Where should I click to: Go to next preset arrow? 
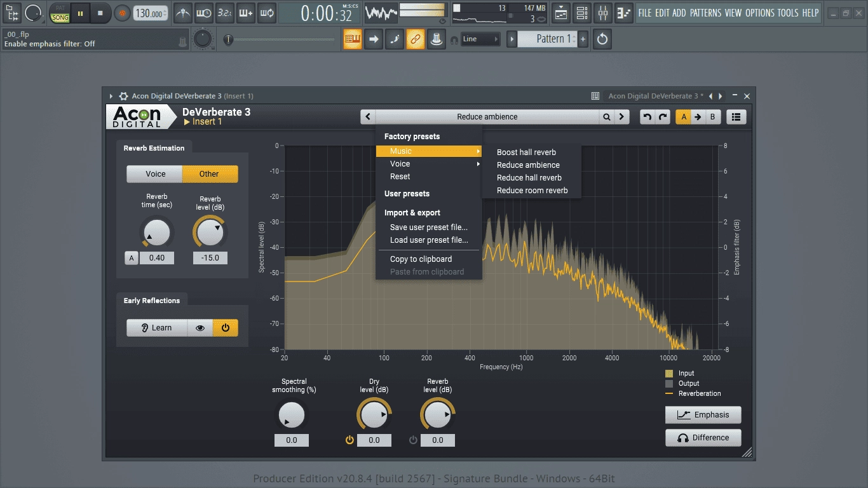621,117
